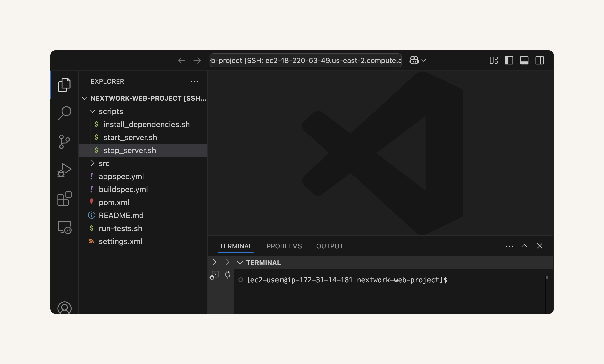Open appspec.yml file
Screen dimensions: 604x364
[x=143, y=176]
